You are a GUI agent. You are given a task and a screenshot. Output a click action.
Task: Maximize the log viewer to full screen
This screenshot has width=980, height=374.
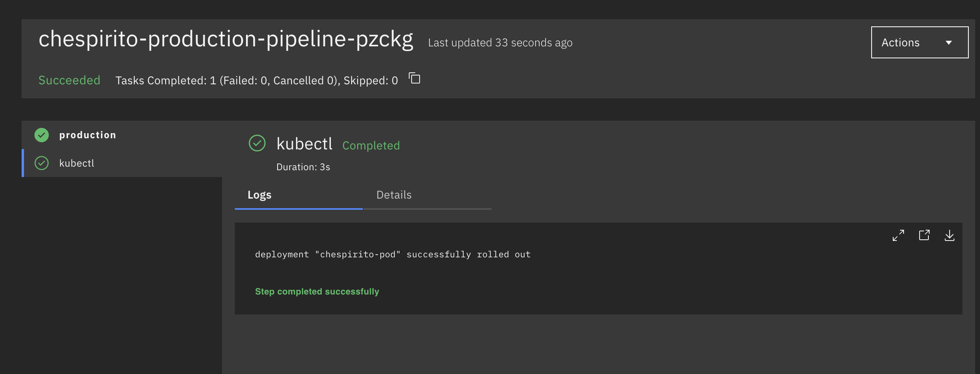click(898, 235)
